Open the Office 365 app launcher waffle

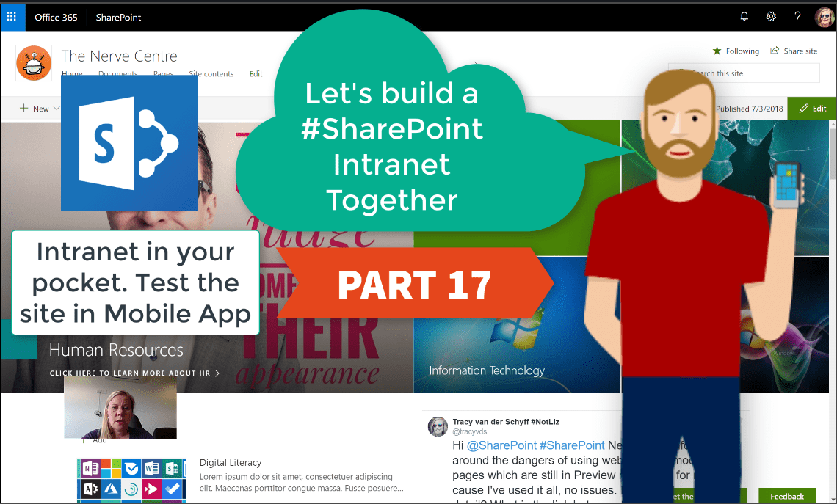click(12, 17)
